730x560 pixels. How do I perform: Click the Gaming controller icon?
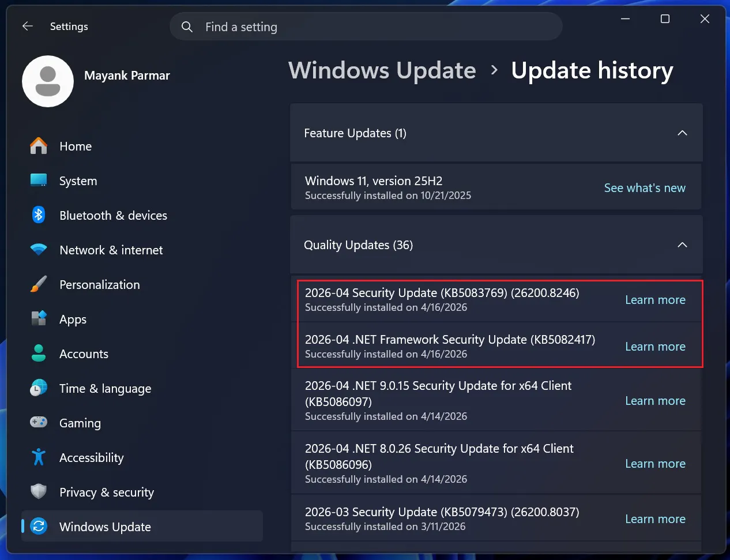click(39, 423)
